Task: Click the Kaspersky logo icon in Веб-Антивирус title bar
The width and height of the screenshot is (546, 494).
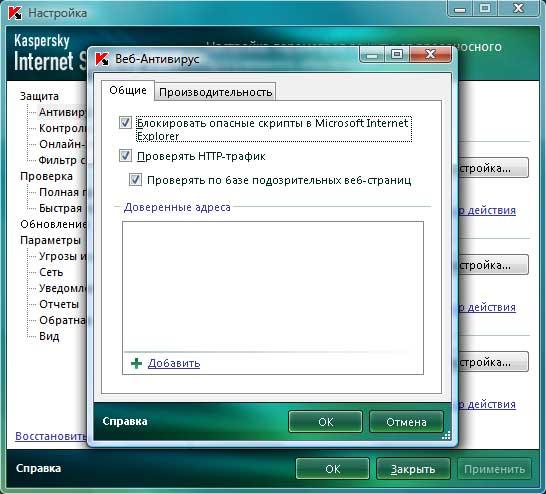Action: (x=102, y=59)
